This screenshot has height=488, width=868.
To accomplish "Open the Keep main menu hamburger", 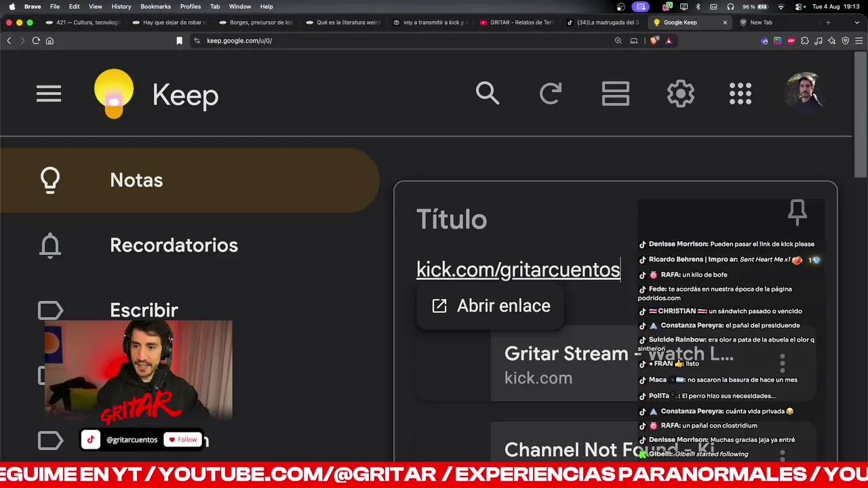I will 49,94.
